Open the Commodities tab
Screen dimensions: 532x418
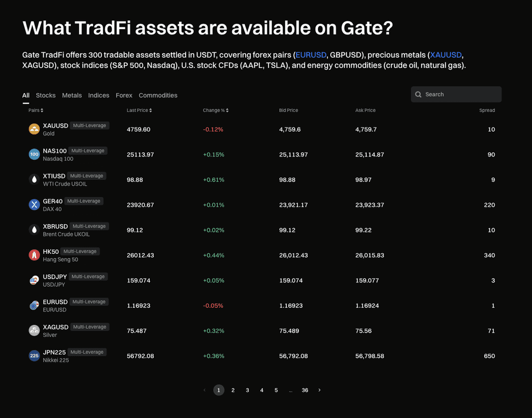[158, 95]
